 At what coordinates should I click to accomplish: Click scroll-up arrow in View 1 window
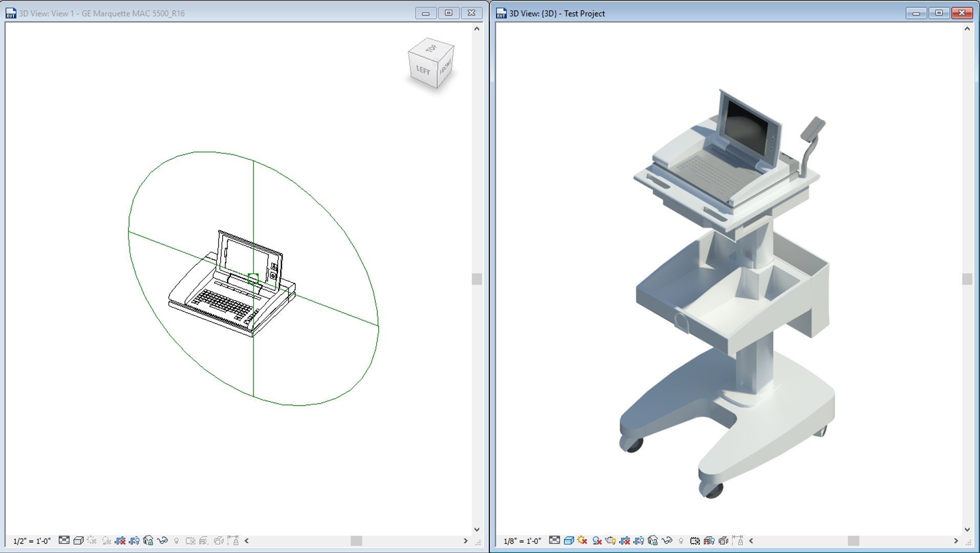[x=477, y=29]
